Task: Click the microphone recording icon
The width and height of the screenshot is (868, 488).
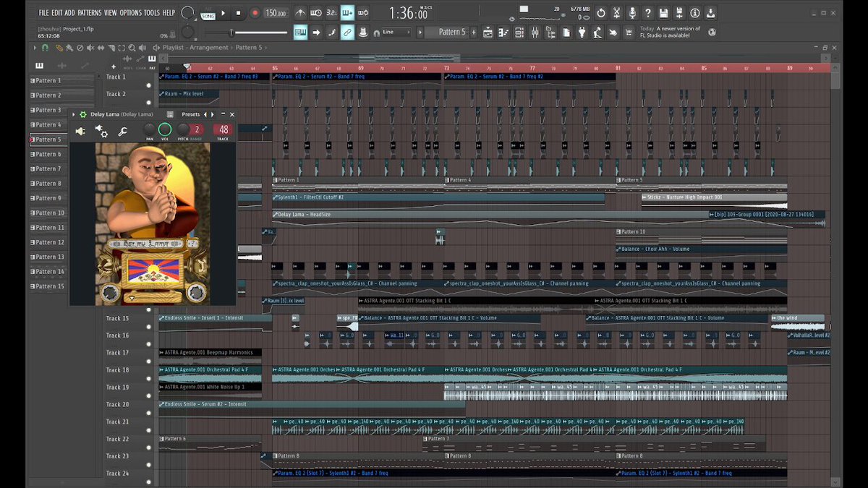Action: pos(632,13)
